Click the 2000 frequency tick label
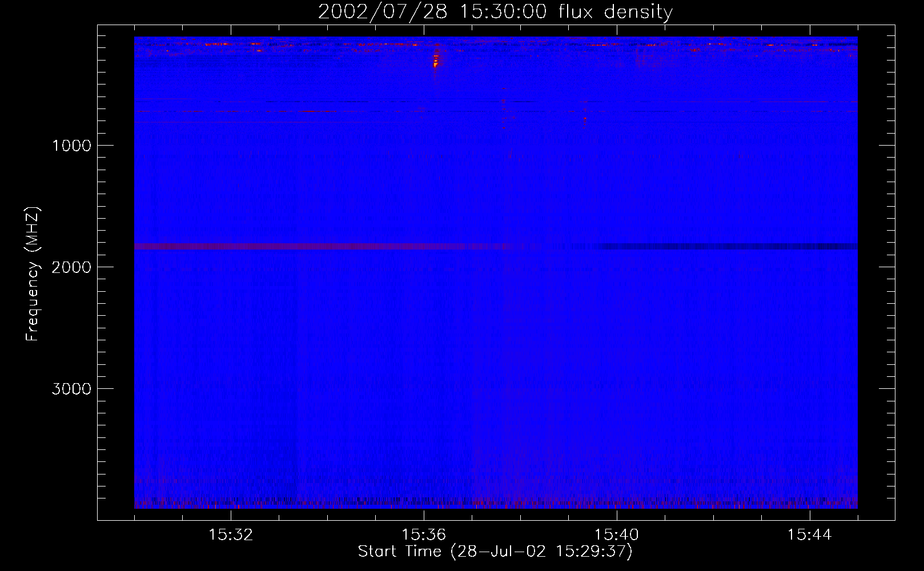 click(x=71, y=267)
